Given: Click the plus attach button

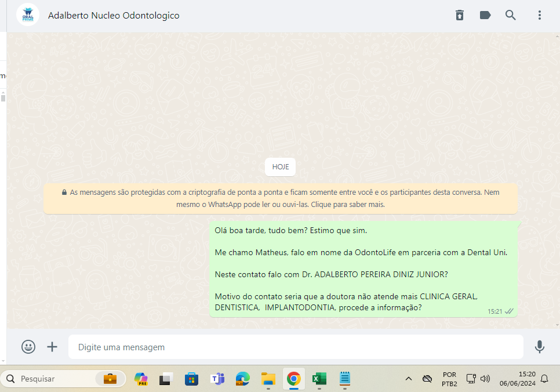Looking at the screenshot, I should 52,347.
